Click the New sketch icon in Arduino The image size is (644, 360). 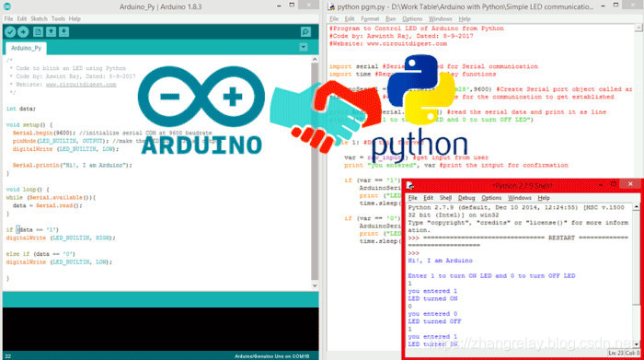38,31
